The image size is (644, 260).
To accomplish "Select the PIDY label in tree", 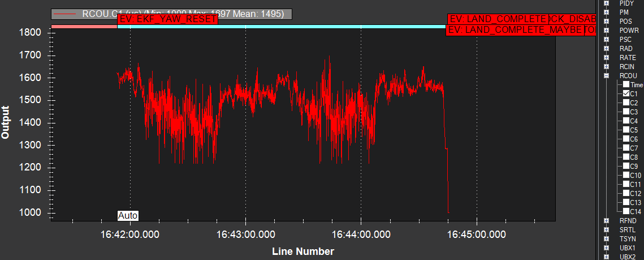I will (x=626, y=3).
